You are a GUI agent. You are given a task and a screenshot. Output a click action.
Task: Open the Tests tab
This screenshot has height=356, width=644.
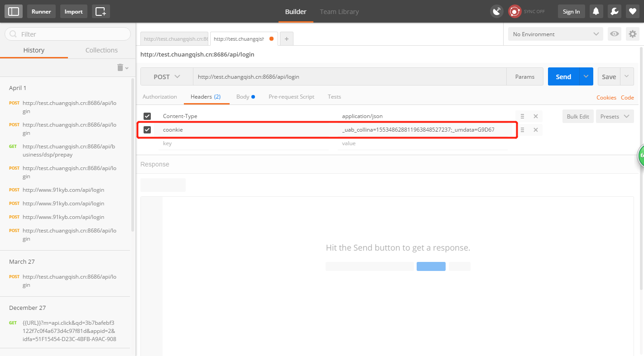334,97
